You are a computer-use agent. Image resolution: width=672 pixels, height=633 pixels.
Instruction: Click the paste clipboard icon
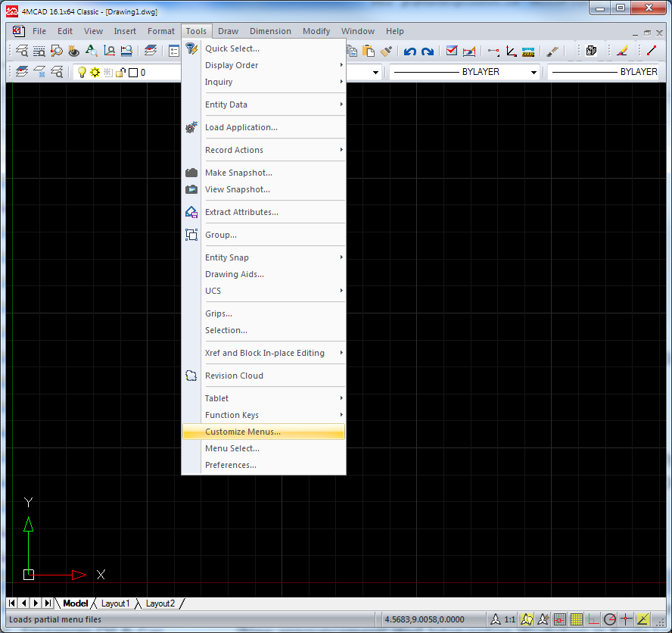click(369, 51)
